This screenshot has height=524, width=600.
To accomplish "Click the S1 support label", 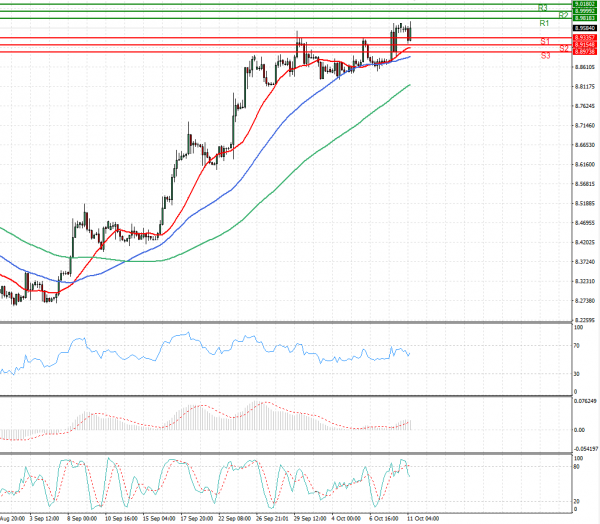I will click(x=545, y=41).
